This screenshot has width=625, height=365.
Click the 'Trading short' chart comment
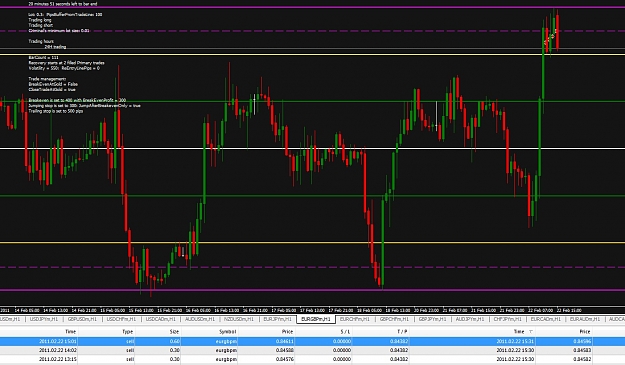point(41,25)
